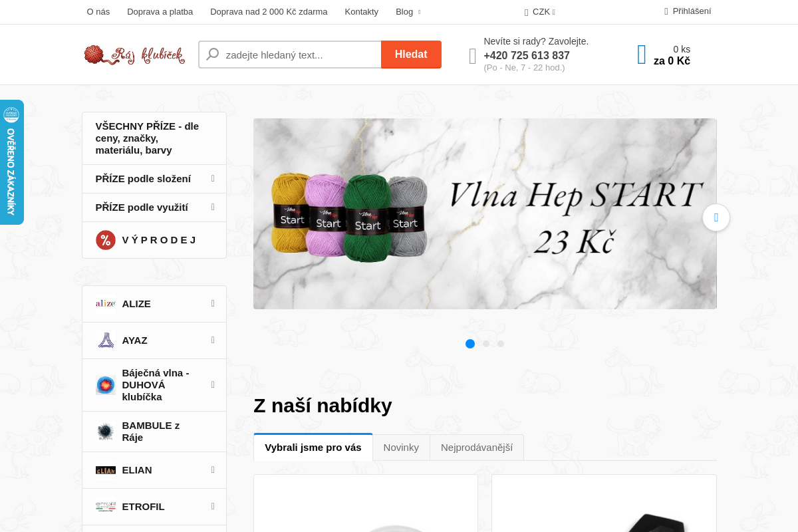This screenshot has width=798, height=532.
Task: Click the red percent VÝPRODEJ icon
Action: pos(106,240)
